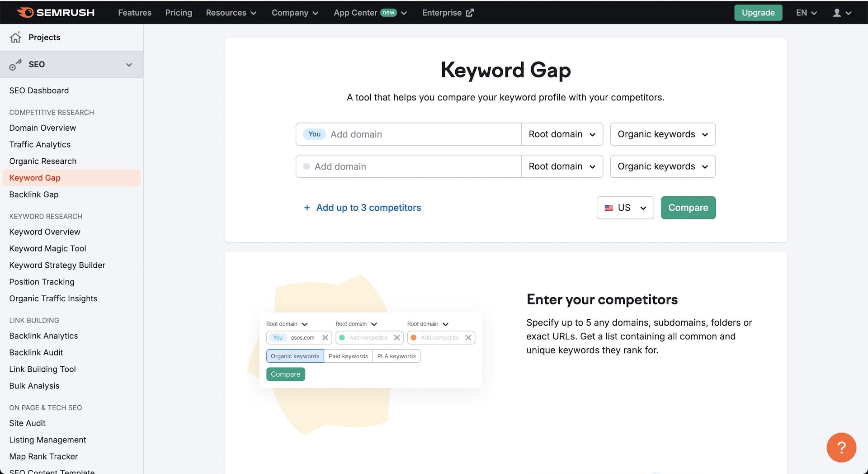The height and width of the screenshot is (474, 868).
Task: Expand the Resources menu
Action: pyautogui.click(x=231, y=13)
